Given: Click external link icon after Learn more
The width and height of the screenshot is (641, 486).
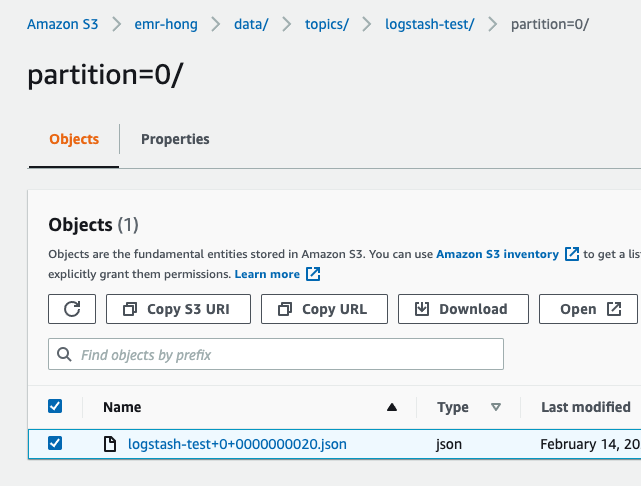Looking at the screenshot, I should click(x=313, y=274).
